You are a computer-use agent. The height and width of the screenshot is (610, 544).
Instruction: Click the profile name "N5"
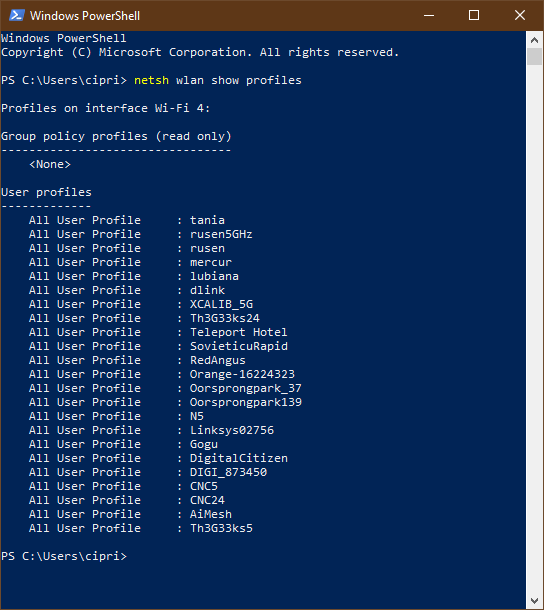[x=197, y=416]
